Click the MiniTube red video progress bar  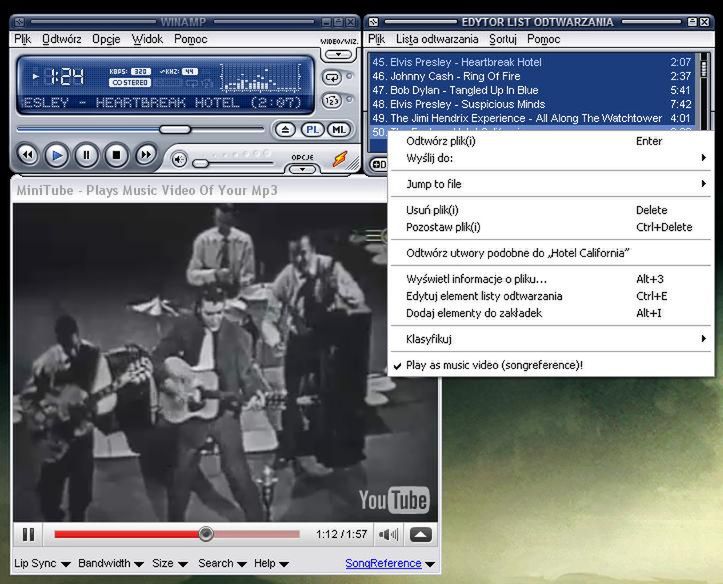tap(177, 534)
